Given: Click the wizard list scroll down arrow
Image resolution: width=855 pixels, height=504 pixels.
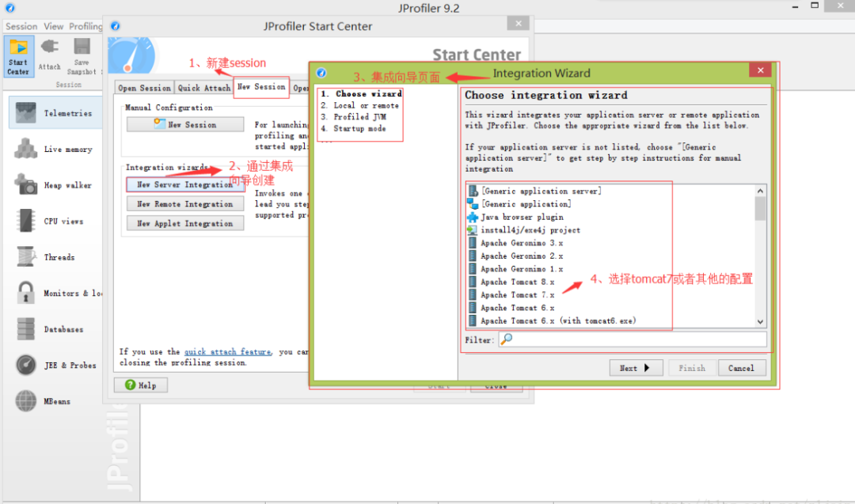Looking at the screenshot, I should coord(760,321).
